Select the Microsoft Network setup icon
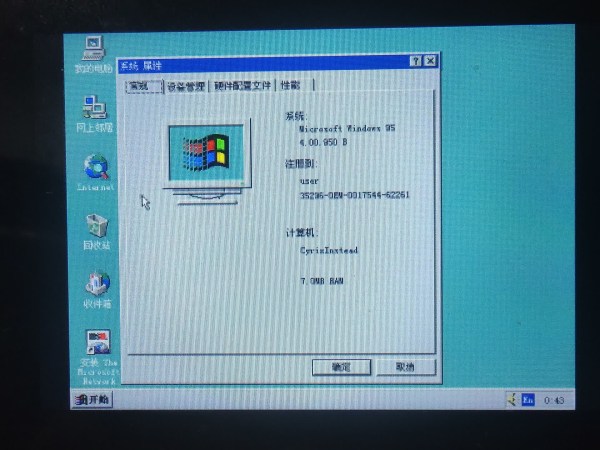This screenshot has width=600, height=450. pos(98,345)
